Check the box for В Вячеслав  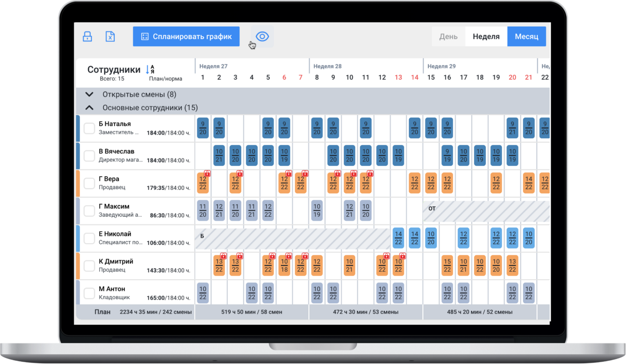tap(89, 156)
